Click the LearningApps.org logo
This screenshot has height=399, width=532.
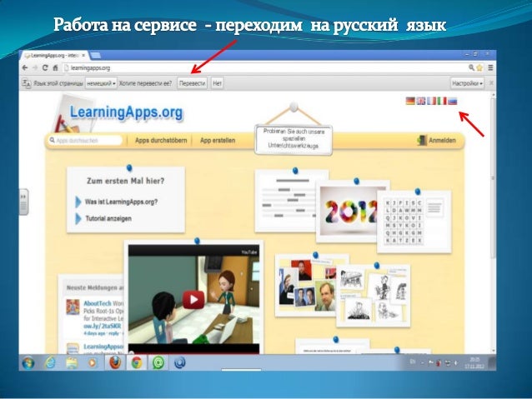(126, 112)
